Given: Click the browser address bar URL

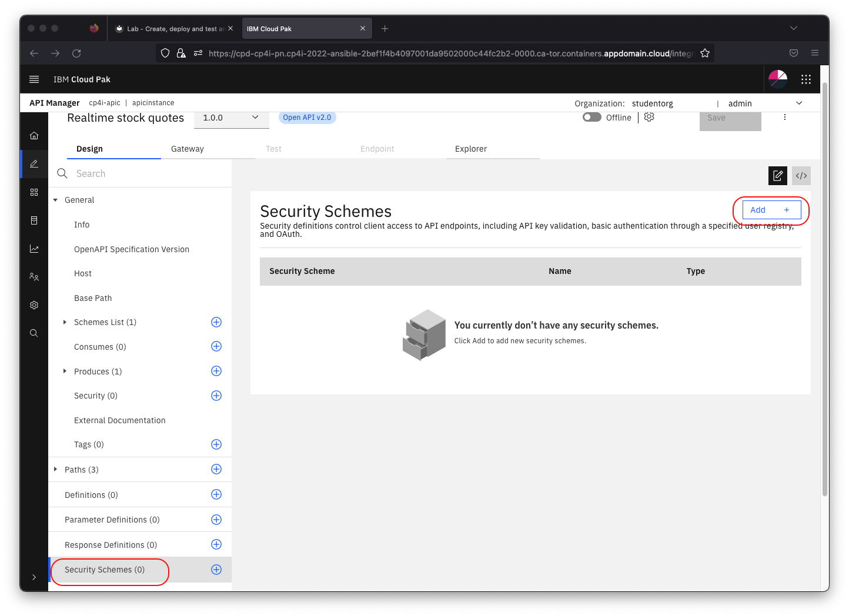Looking at the screenshot, I should click(x=450, y=53).
